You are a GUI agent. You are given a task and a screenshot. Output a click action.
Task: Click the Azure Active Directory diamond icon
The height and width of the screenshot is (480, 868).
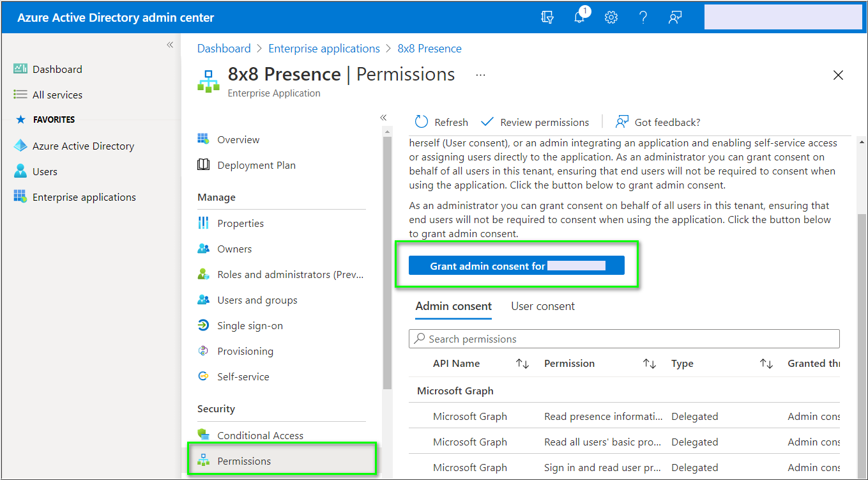click(20, 146)
